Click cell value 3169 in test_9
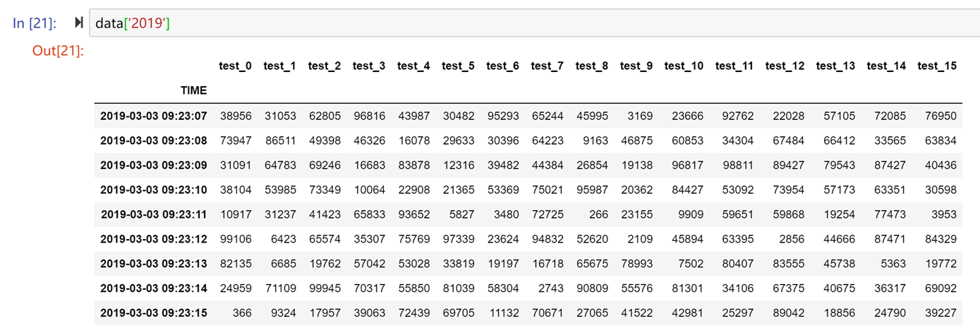The height and width of the screenshot is (330, 980). pyautogui.click(x=640, y=116)
